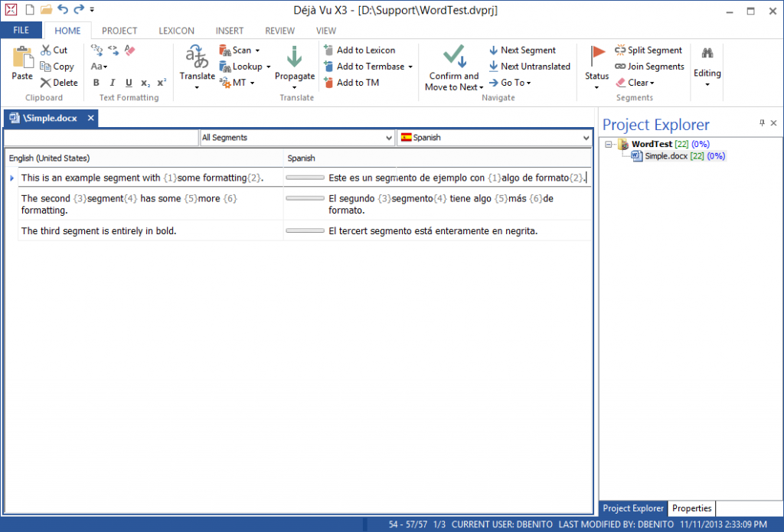Toggle underline formatting
This screenshot has width=784, height=532.
coord(129,83)
